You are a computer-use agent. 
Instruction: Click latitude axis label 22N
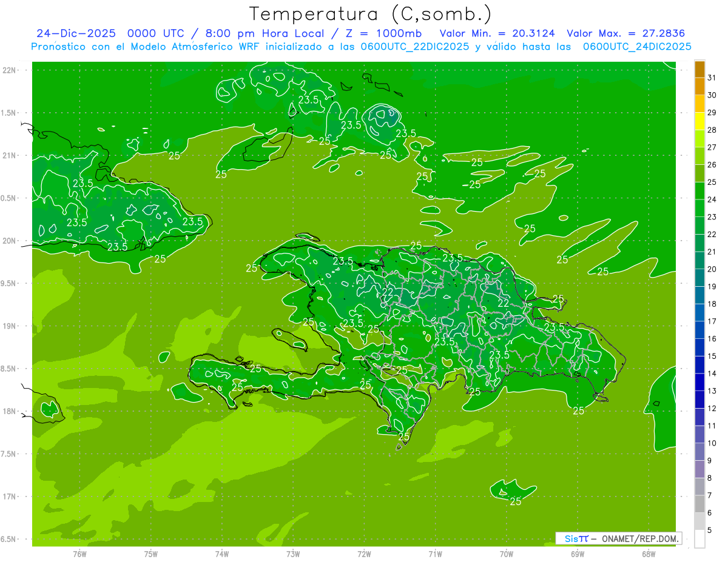[x=10, y=70]
